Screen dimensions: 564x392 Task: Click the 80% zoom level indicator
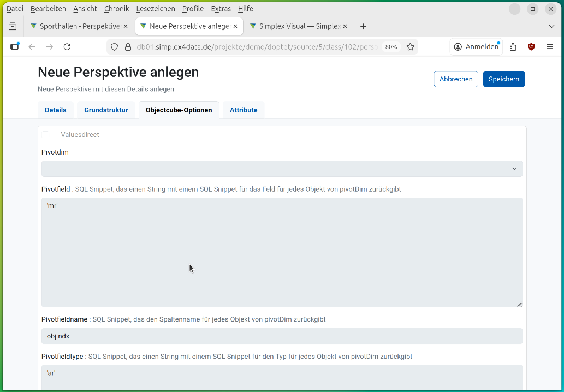(x=391, y=47)
